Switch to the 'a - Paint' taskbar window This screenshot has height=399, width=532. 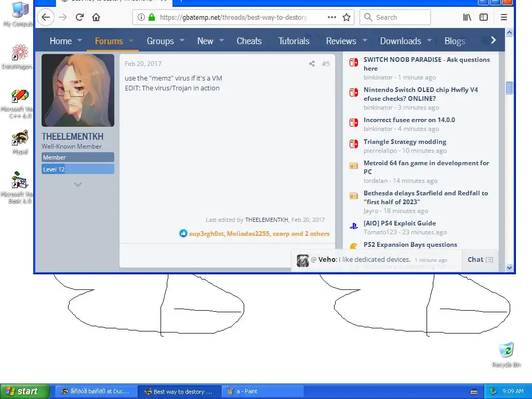262,392
